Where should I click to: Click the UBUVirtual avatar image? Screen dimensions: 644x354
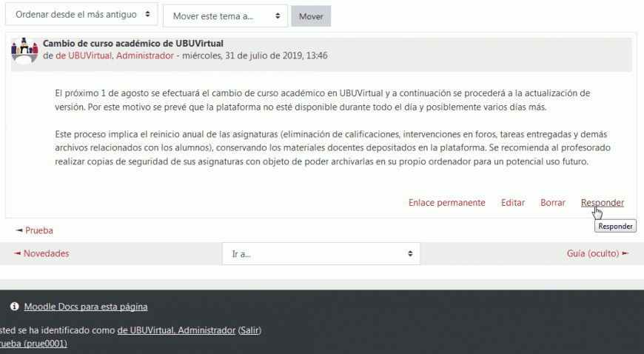click(24, 50)
